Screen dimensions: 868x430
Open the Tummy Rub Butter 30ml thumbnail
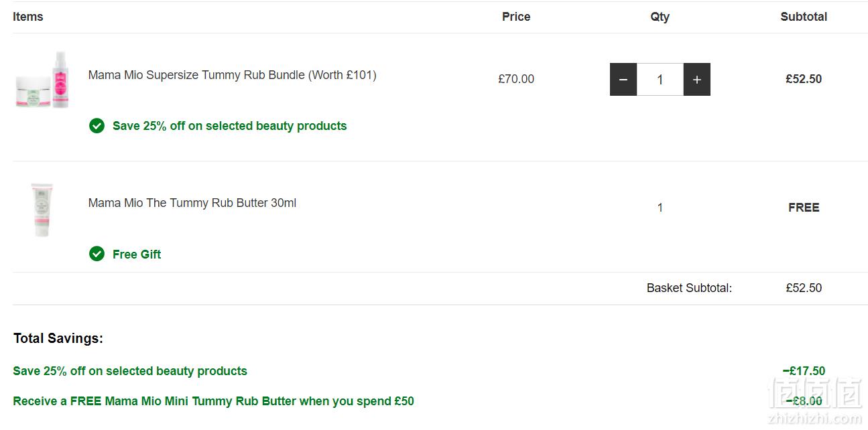43,209
